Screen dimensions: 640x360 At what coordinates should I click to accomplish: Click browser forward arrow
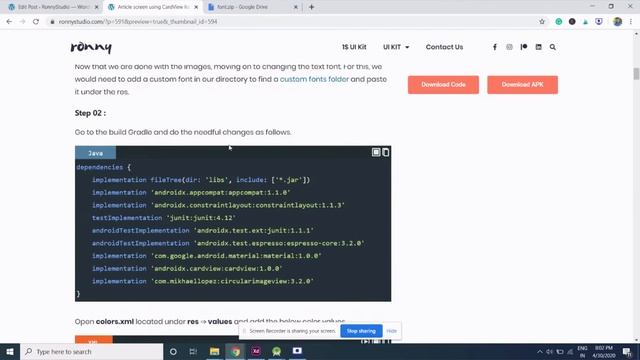coord(22,22)
